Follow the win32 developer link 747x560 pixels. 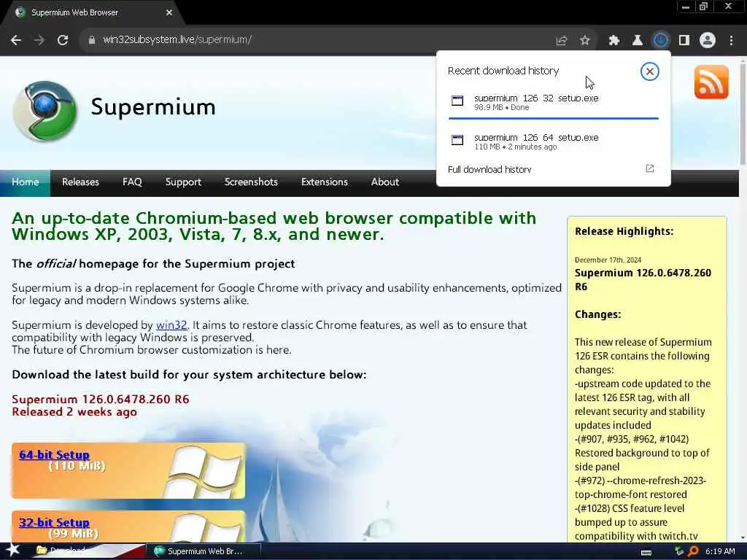[171, 325]
